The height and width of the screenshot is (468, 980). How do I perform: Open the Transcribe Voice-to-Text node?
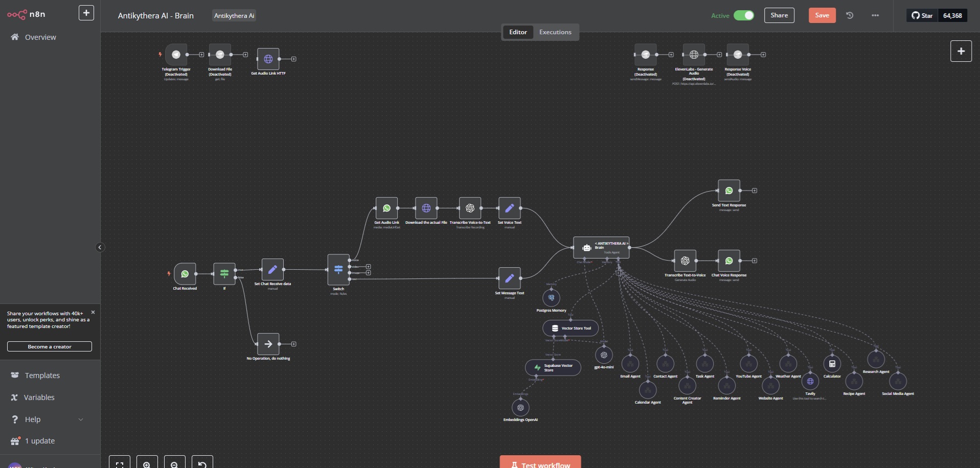coord(470,208)
